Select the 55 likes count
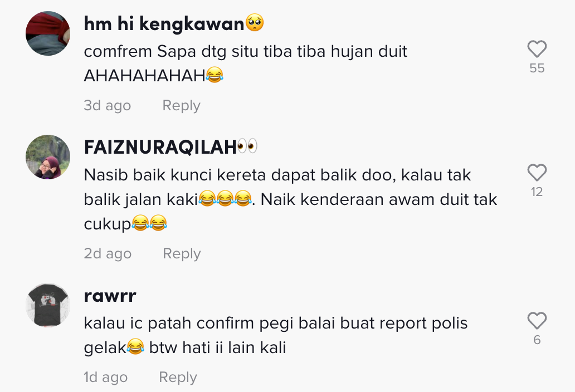 [x=537, y=68]
